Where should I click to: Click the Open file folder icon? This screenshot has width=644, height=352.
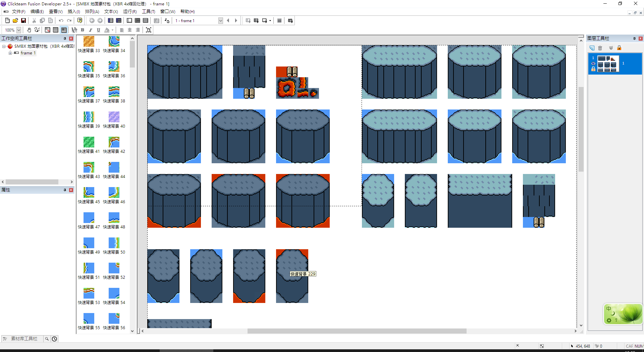(15, 20)
